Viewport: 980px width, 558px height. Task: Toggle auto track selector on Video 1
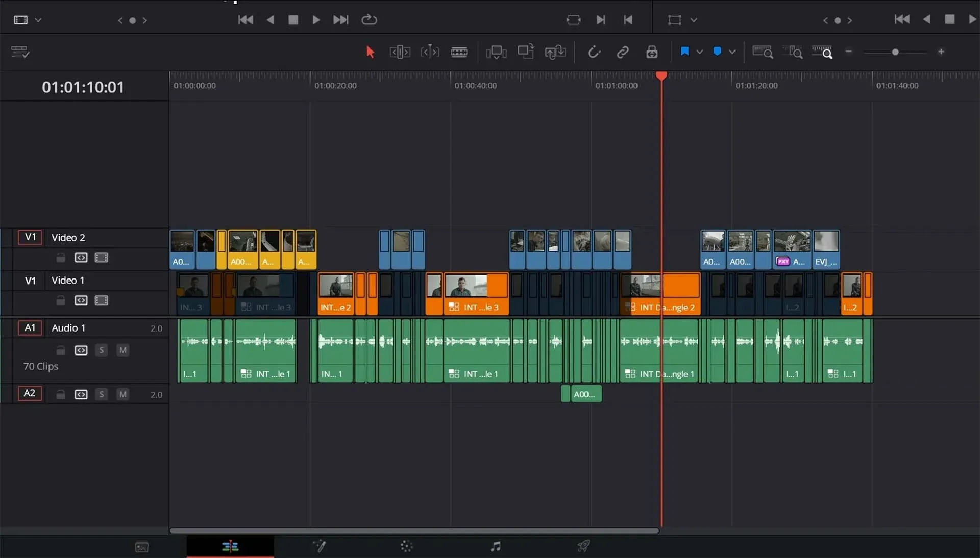81,300
